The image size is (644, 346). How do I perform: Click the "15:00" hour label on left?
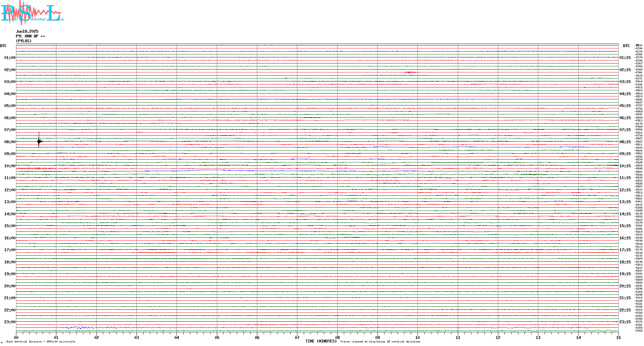tap(10, 226)
